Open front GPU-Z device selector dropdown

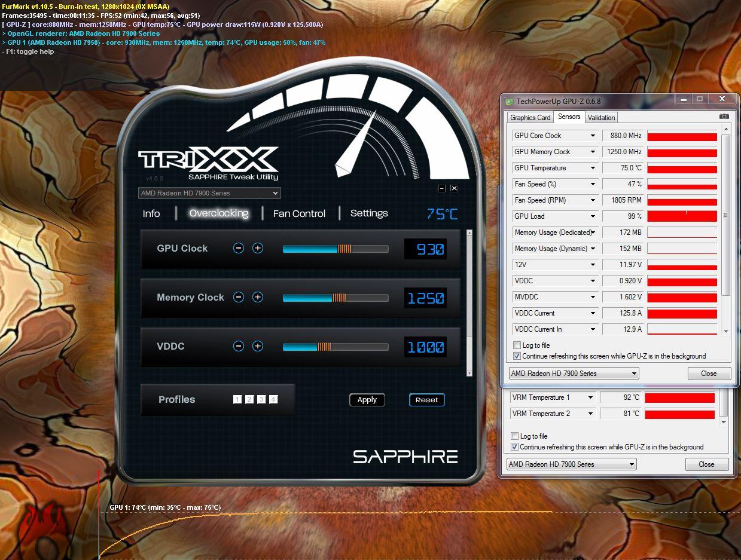(574, 374)
